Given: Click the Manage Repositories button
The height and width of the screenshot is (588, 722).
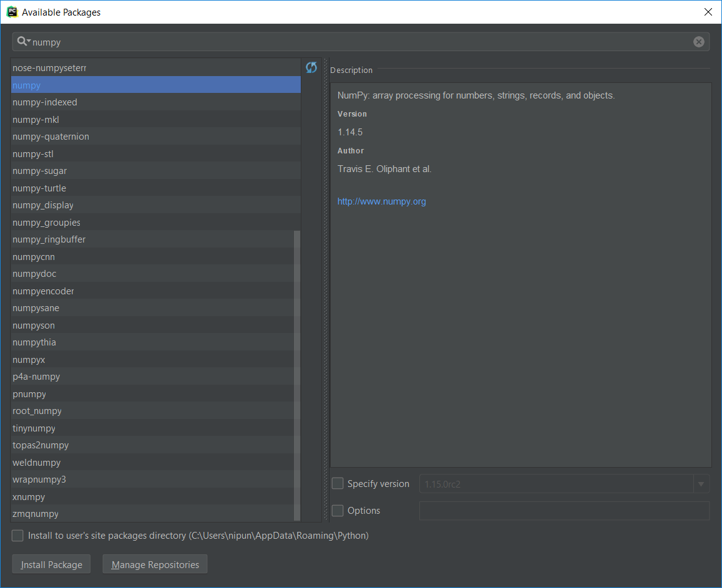Looking at the screenshot, I should pyautogui.click(x=155, y=564).
